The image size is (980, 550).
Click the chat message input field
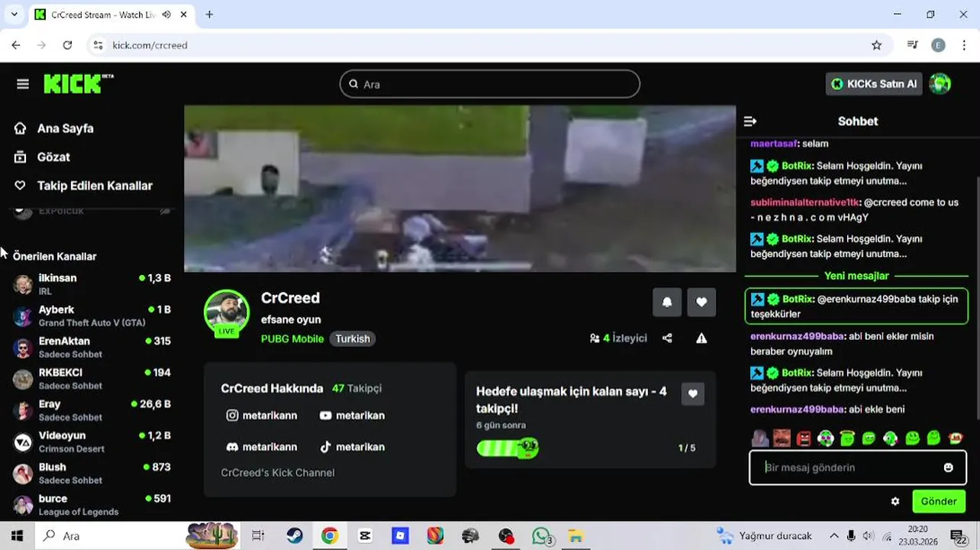pyautogui.click(x=857, y=467)
